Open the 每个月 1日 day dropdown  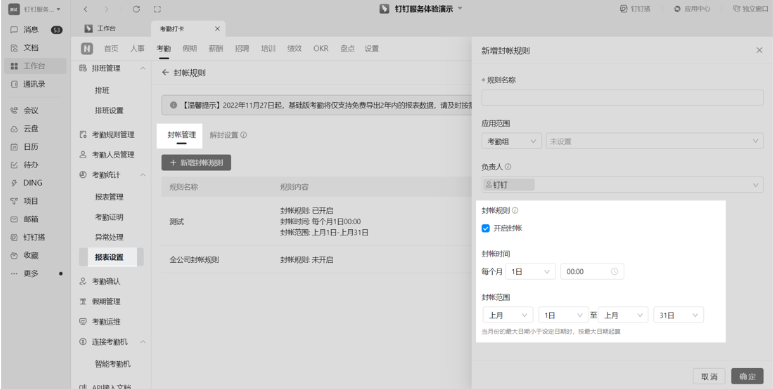(530, 272)
